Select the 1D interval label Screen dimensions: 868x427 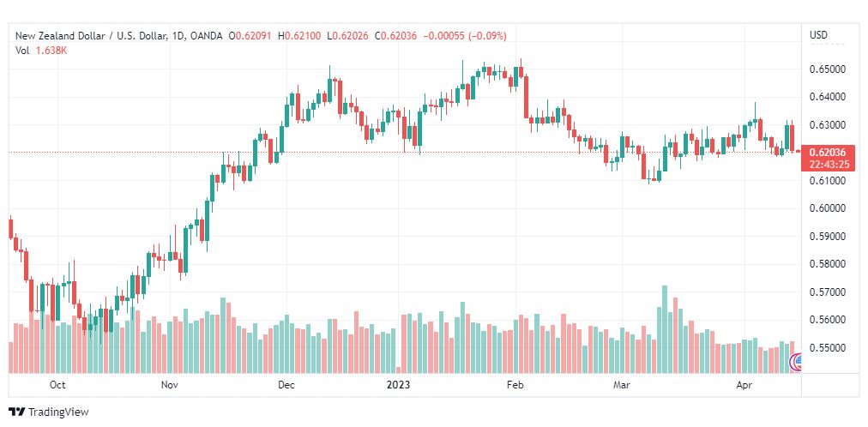(x=178, y=36)
